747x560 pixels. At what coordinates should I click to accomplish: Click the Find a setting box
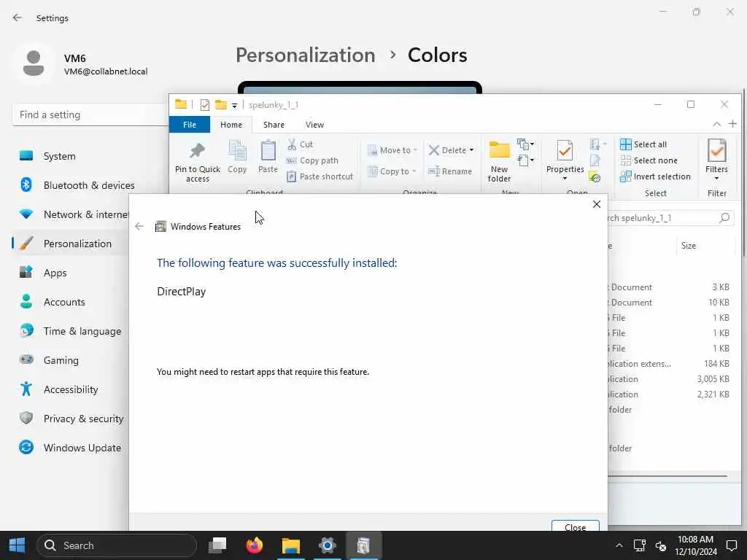click(x=90, y=114)
